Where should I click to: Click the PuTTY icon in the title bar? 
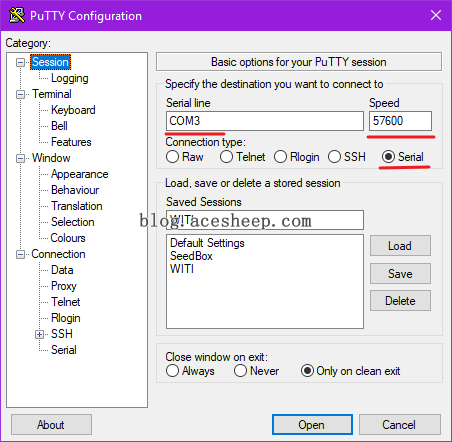pos(17,15)
